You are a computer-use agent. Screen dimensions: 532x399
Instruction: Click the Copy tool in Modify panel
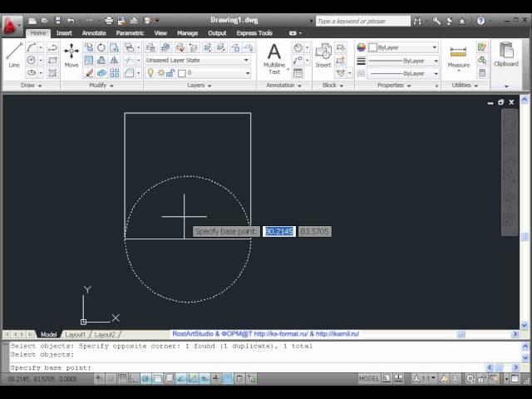(x=89, y=47)
